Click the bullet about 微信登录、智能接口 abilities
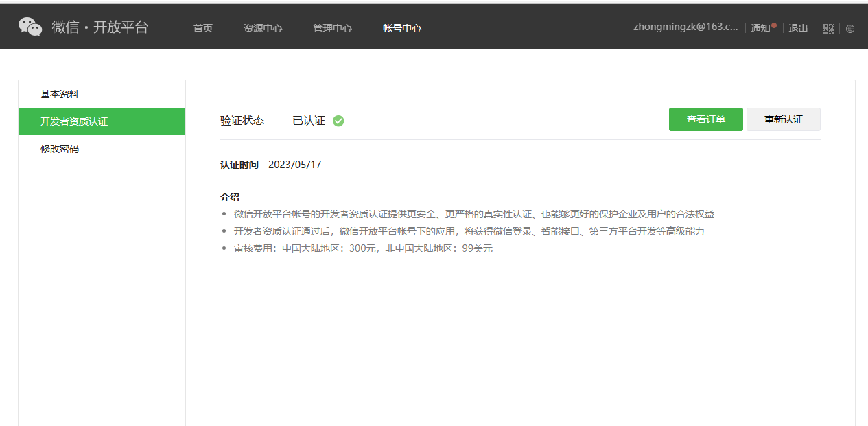This screenshot has width=868, height=426. [469, 231]
